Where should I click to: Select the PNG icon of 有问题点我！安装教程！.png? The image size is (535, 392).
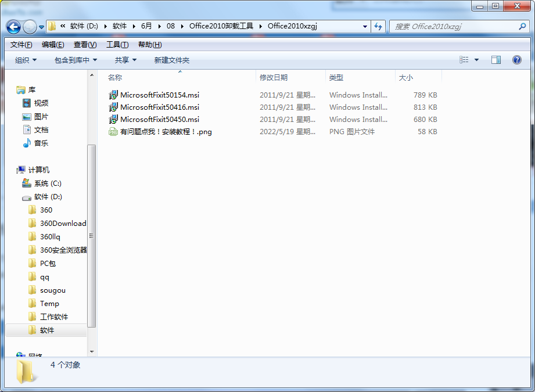[x=113, y=132]
